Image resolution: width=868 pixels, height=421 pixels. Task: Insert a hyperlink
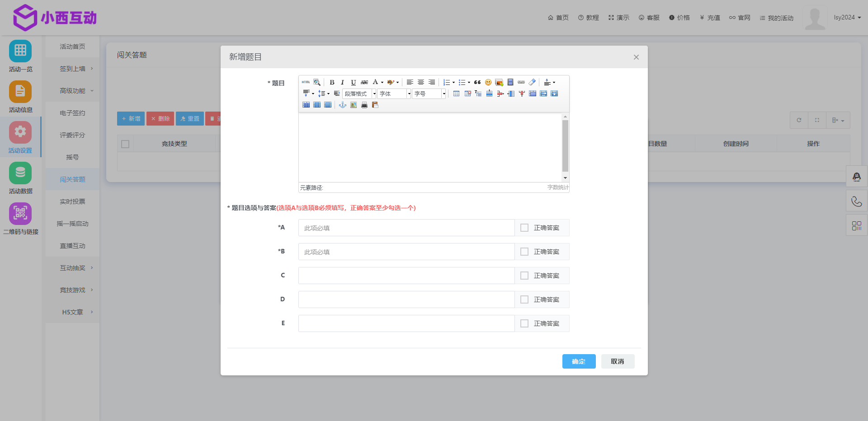click(521, 82)
